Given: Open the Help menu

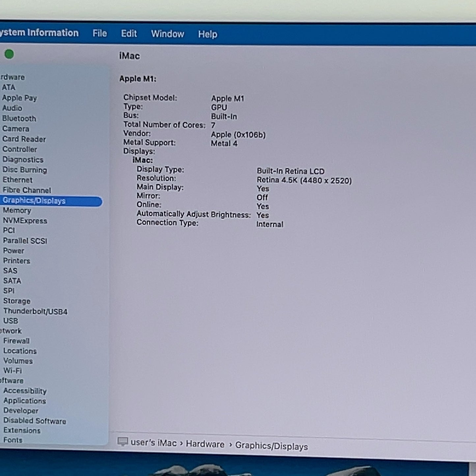Looking at the screenshot, I should click(208, 34).
